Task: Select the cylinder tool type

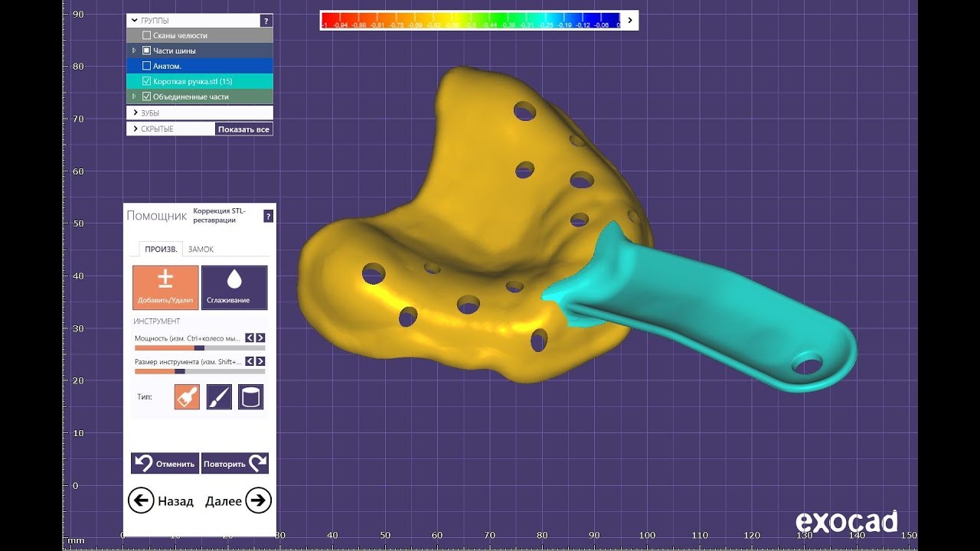Action: click(251, 396)
